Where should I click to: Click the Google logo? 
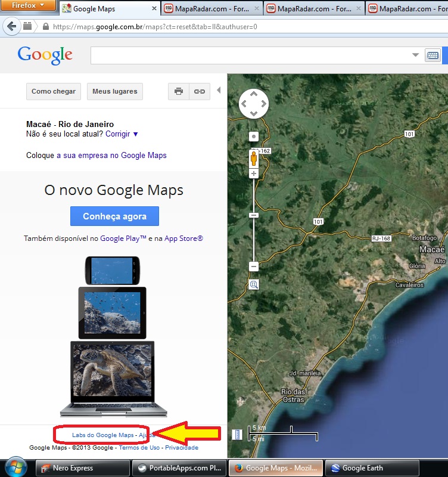tap(45, 55)
